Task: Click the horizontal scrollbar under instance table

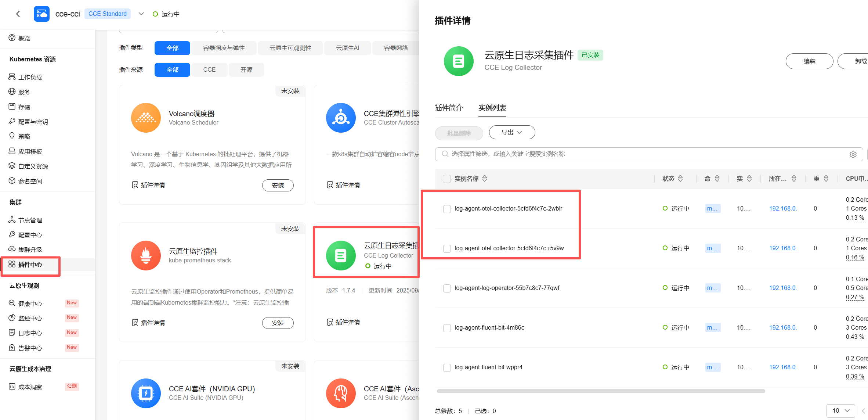Action: pyautogui.click(x=601, y=391)
